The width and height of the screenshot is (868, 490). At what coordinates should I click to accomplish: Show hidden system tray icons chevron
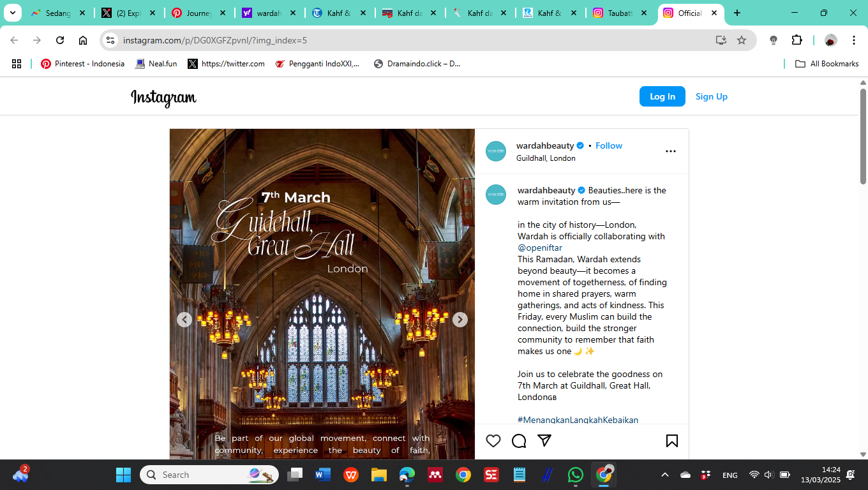[665, 475]
